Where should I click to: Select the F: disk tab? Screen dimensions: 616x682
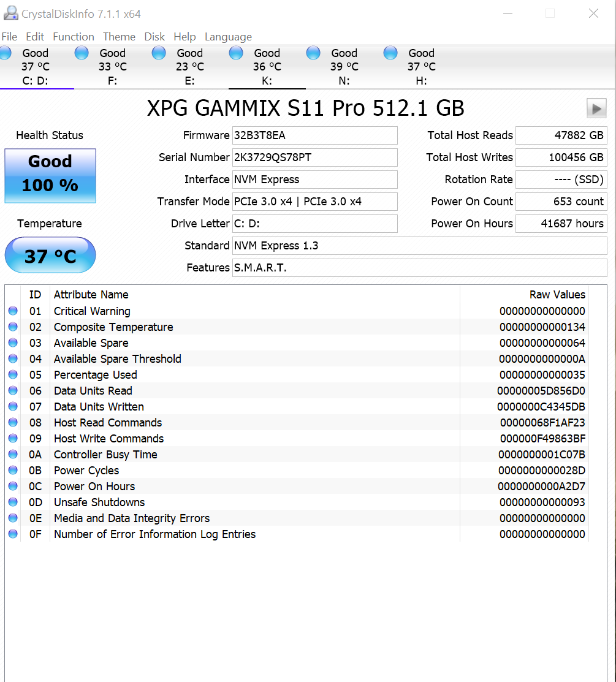pos(113,67)
